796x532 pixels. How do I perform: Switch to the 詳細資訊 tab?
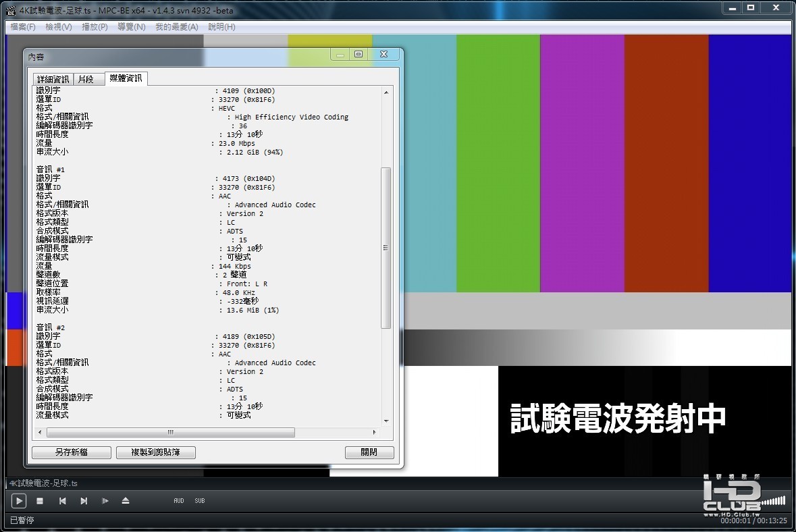[53, 79]
